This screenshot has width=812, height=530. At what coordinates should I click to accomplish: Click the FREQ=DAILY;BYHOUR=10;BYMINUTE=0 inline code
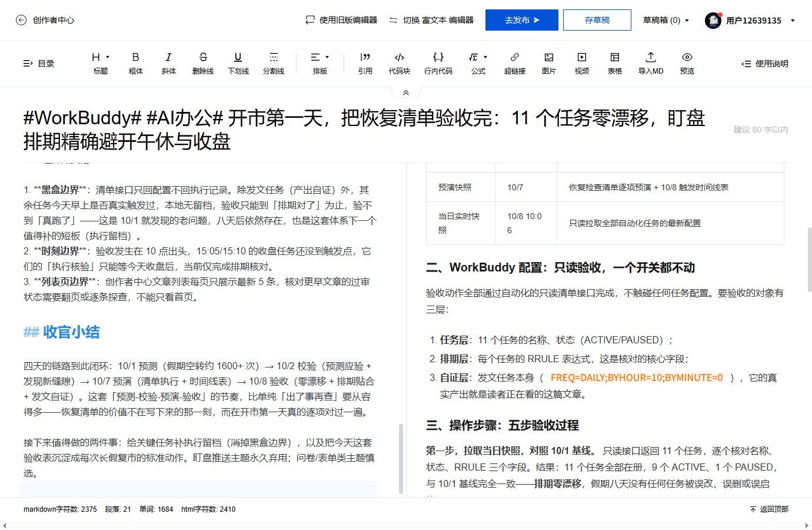[x=637, y=378]
